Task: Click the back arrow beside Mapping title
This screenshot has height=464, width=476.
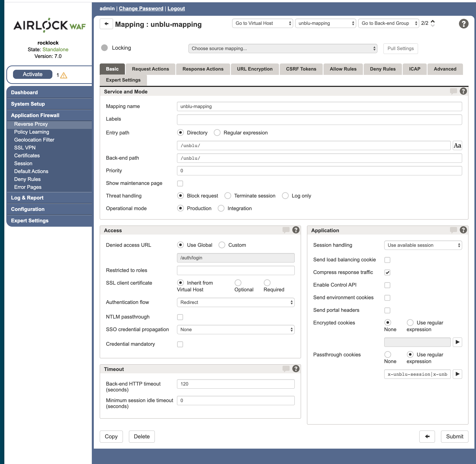Action: tap(106, 24)
